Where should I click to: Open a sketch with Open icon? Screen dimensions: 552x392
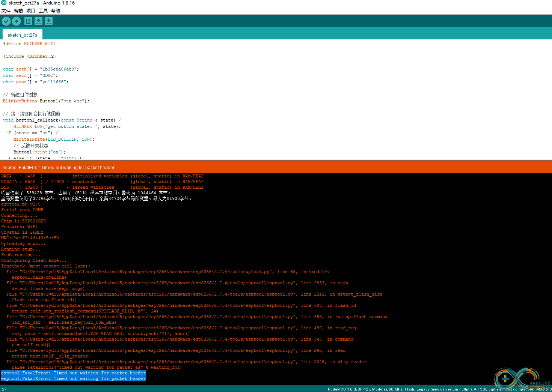tap(39, 21)
